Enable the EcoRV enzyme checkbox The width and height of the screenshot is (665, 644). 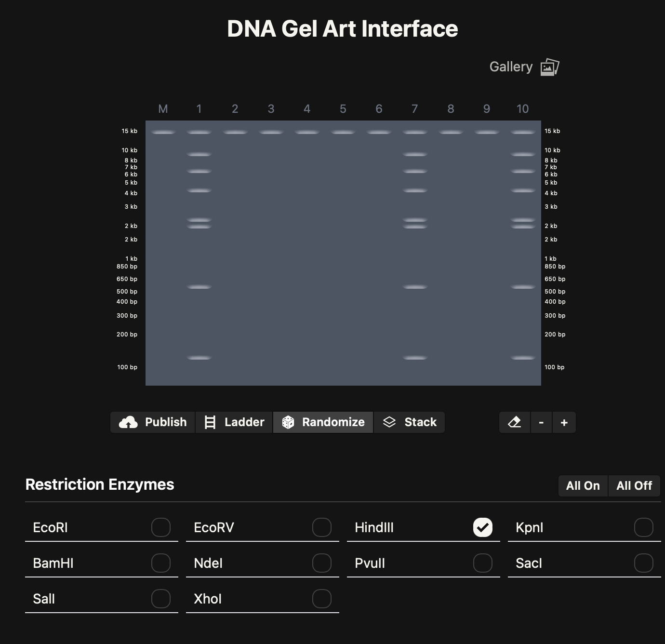[322, 527]
